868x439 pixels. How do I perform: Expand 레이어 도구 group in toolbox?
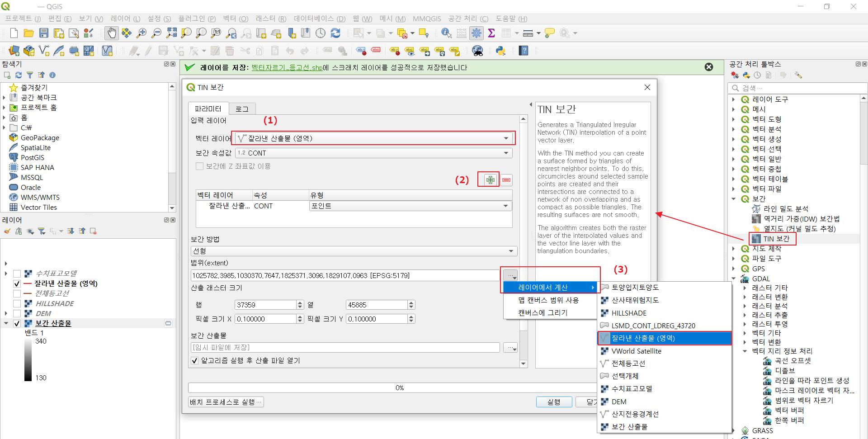[x=734, y=99]
